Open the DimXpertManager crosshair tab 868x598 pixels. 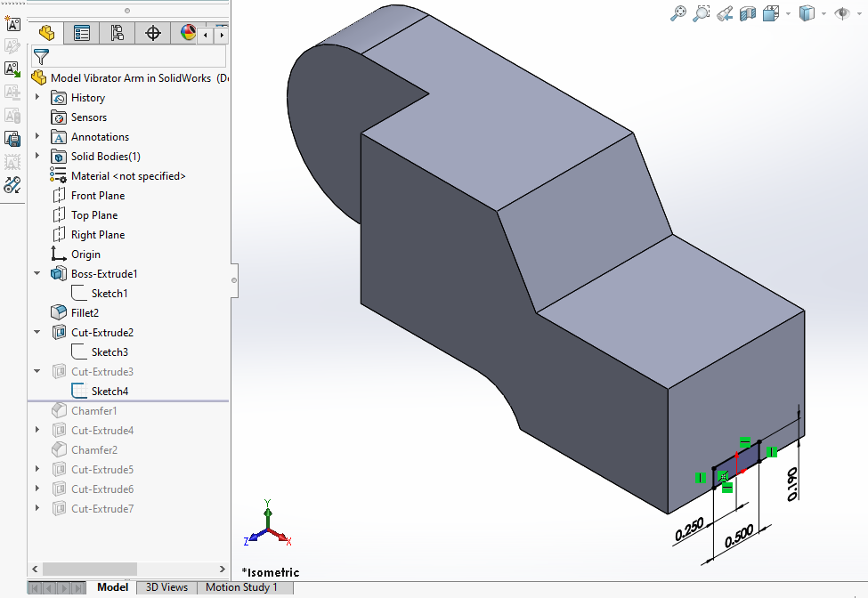point(153,33)
